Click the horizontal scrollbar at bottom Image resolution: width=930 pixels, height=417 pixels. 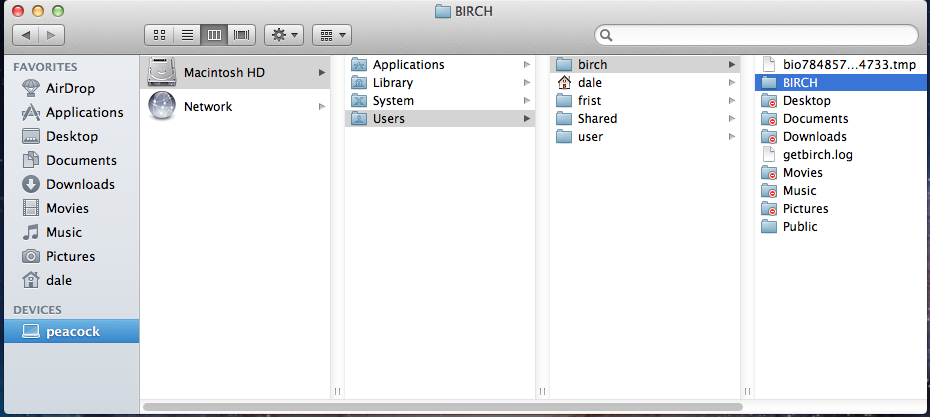(x=442, y=407)
